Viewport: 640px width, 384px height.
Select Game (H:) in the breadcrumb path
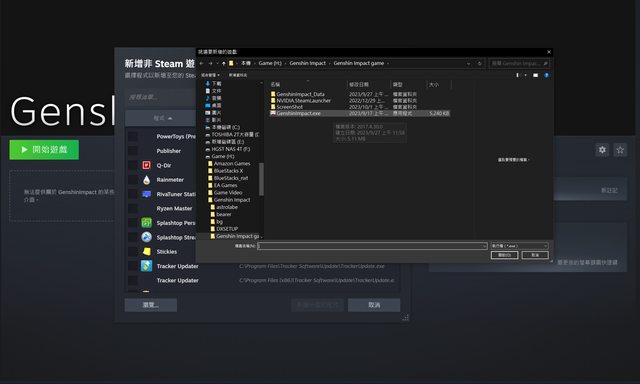270,63
